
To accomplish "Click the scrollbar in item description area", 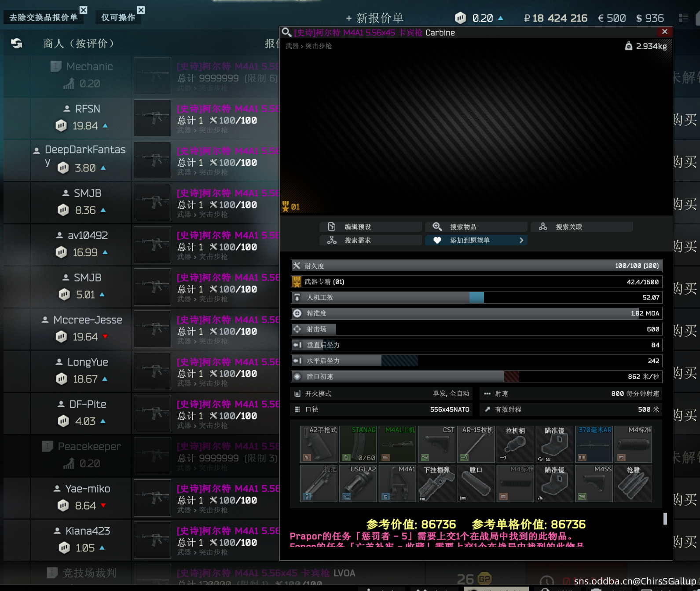I will pos(665,519).
